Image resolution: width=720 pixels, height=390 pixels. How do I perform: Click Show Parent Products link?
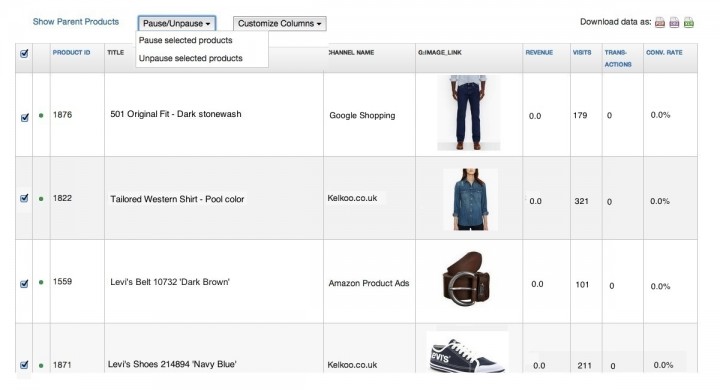[x=76, y=22]
